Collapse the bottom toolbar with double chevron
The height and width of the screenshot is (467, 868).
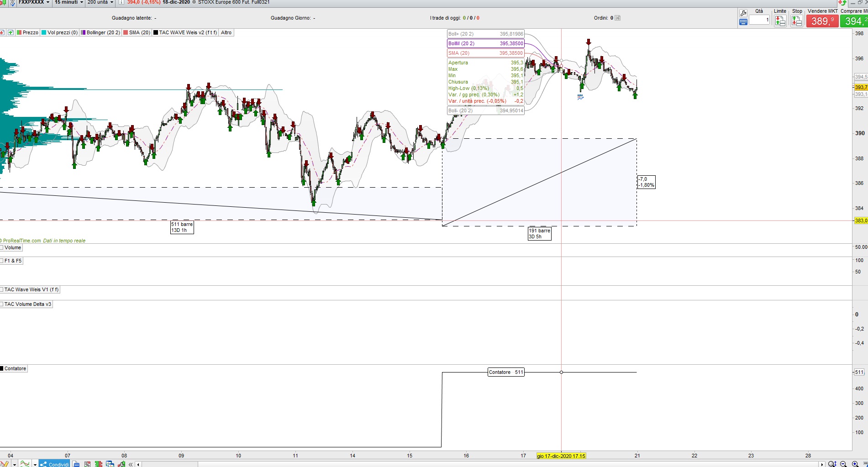[x=131, y=464]
